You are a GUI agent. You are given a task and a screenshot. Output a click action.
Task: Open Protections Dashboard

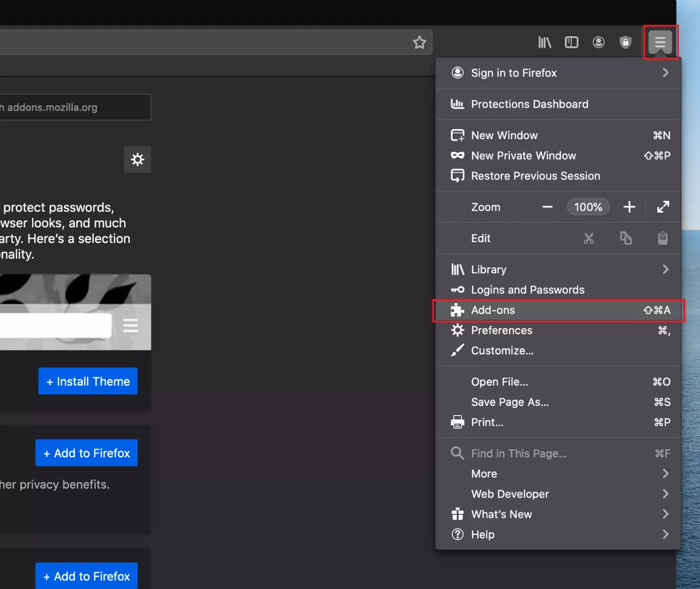click(x=558, y=104)
